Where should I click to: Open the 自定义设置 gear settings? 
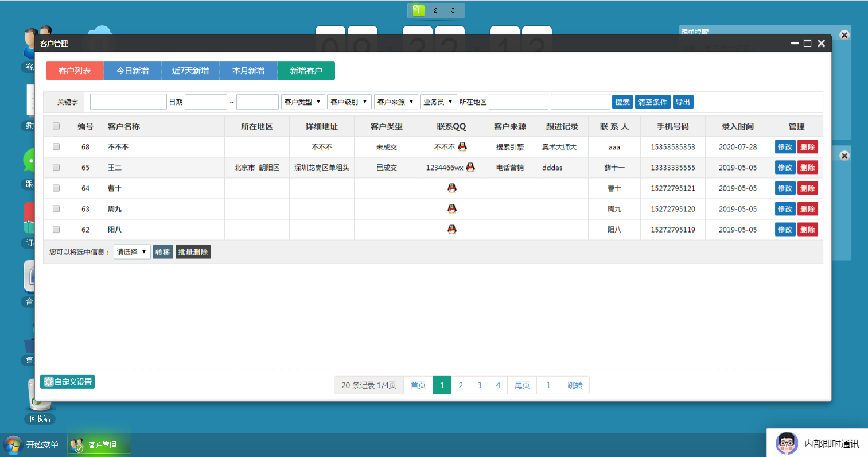[x=67, y=382]
